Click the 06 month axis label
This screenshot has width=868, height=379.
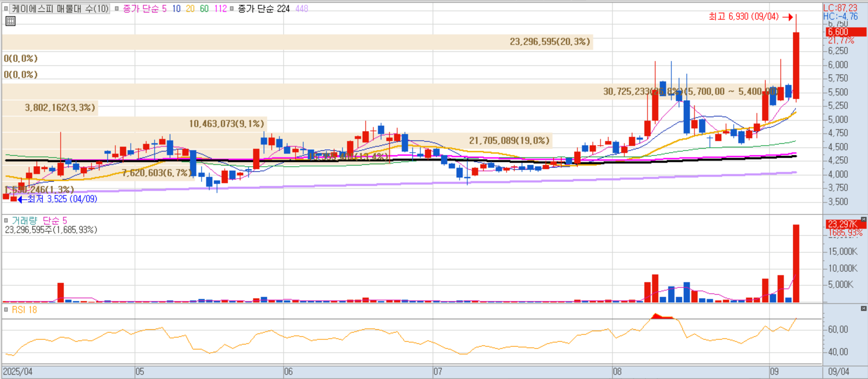pos(288,372)
